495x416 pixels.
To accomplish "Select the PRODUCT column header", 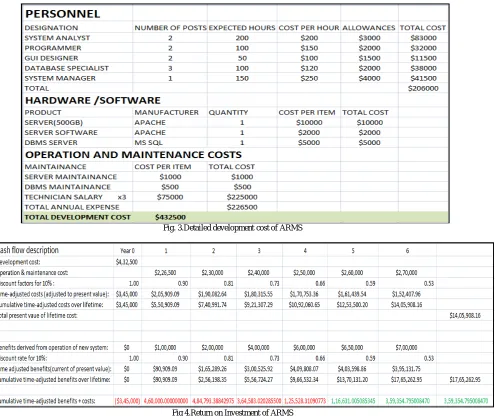I will [43, 112].
